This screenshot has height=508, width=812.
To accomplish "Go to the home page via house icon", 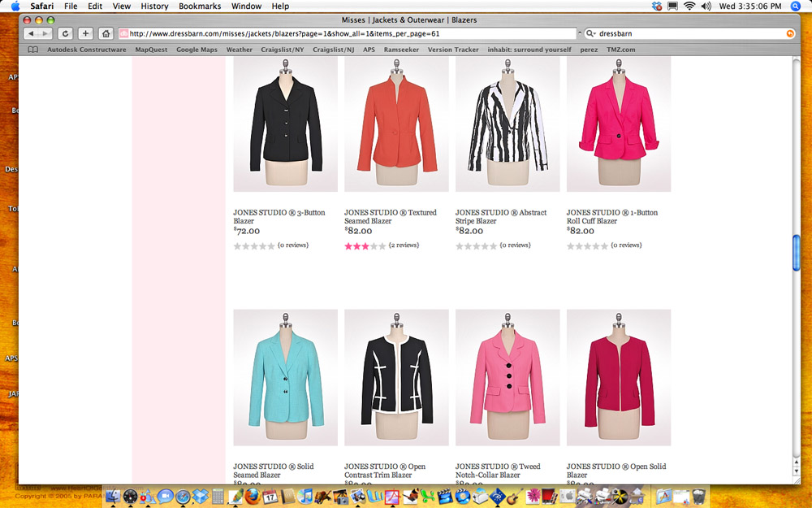I will click(x=106, y=33).
